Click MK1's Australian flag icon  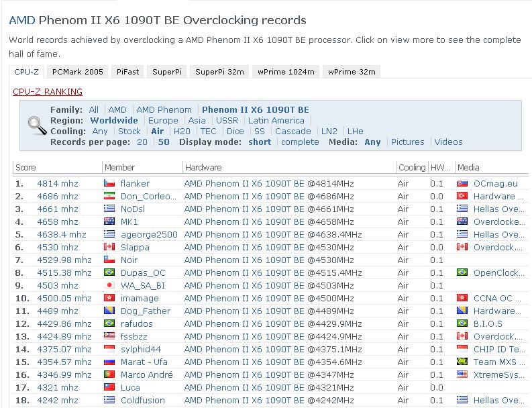click(x=109, y=221)
